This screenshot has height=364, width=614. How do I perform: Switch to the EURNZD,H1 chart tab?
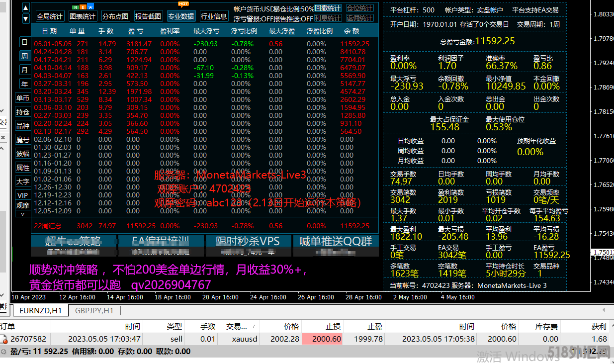(x=41, y=310)
